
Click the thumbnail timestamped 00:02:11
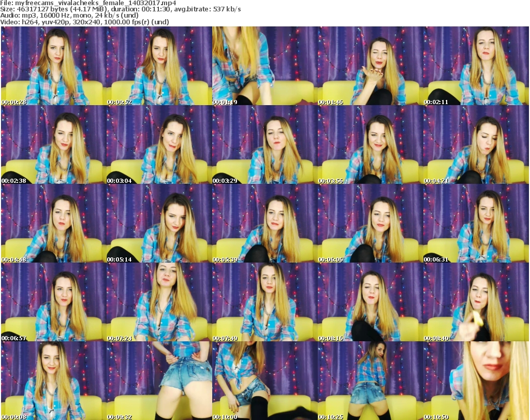pos(476,66)
